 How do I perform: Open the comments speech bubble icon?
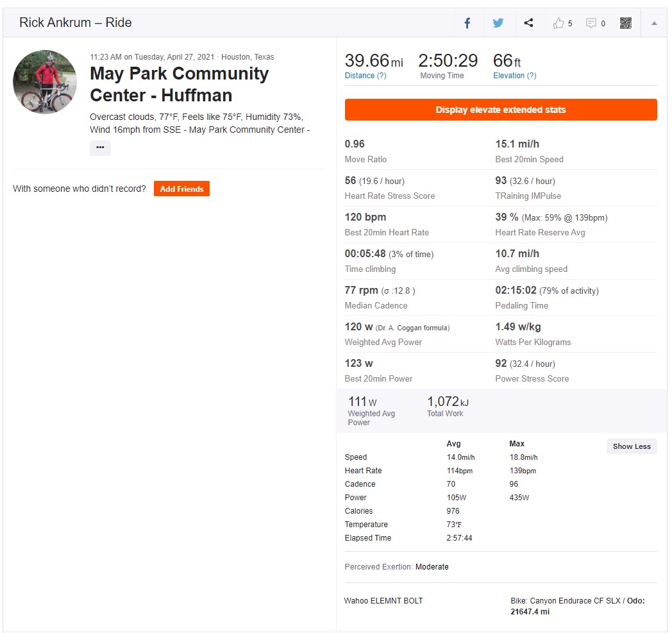[x=591, y=23]
